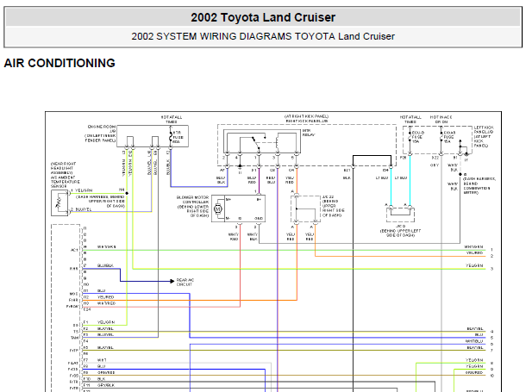532x392 pixels.
Task: Click the BLK wire label under B21
Action: pos(347,177)
